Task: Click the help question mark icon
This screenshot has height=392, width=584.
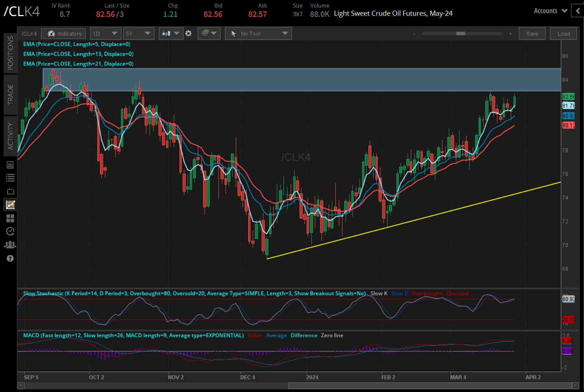Action: pos(10,258)
